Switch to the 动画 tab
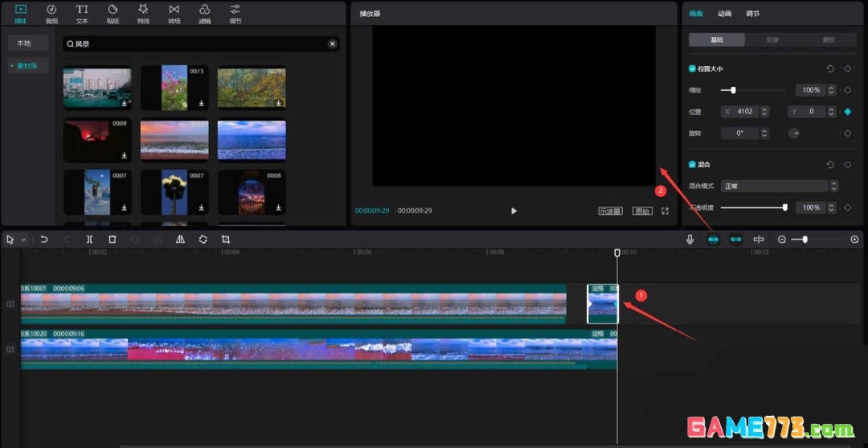Viewport: 868px width, 448px height. tap(724, 14)
